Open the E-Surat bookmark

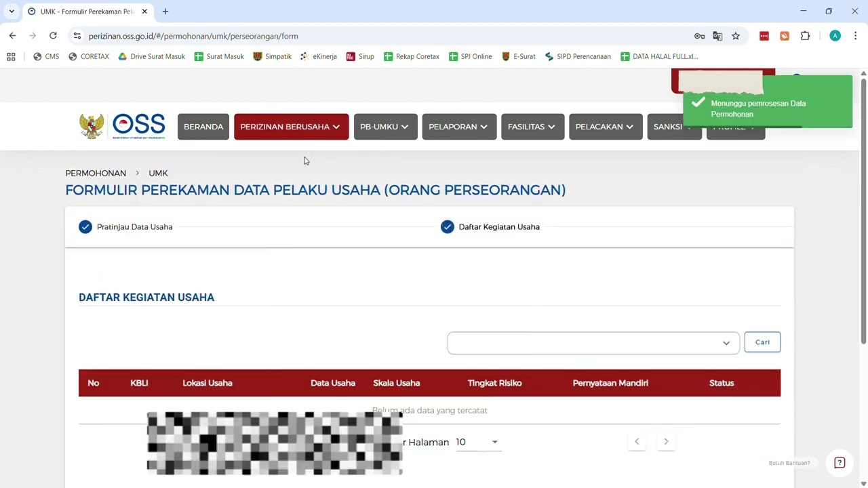point(518,56)
